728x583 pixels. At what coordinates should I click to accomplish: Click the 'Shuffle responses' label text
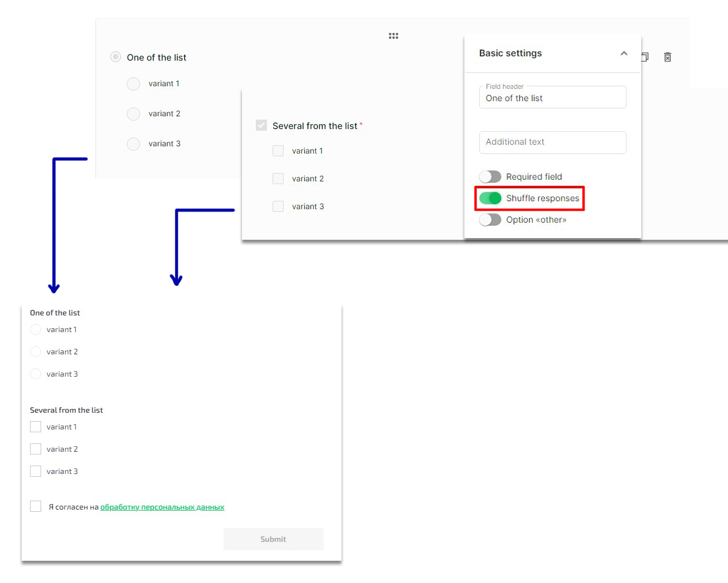(x=543, y=198)
